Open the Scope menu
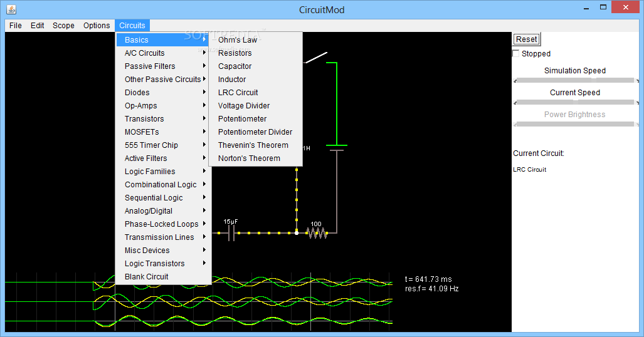644x337 pixels. click(x=63, y=26)
